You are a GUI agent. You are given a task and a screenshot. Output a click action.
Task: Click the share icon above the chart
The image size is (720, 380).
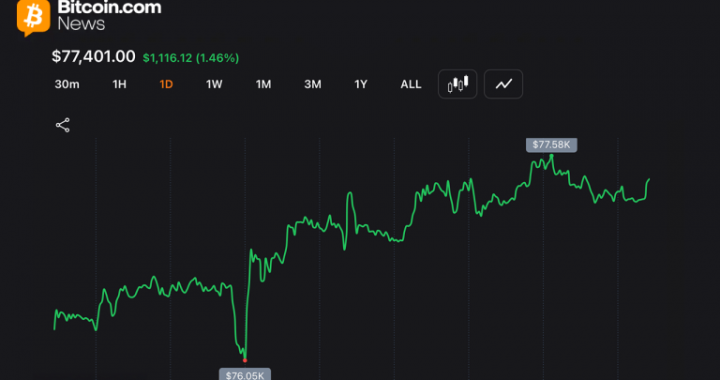coord(62,125)
